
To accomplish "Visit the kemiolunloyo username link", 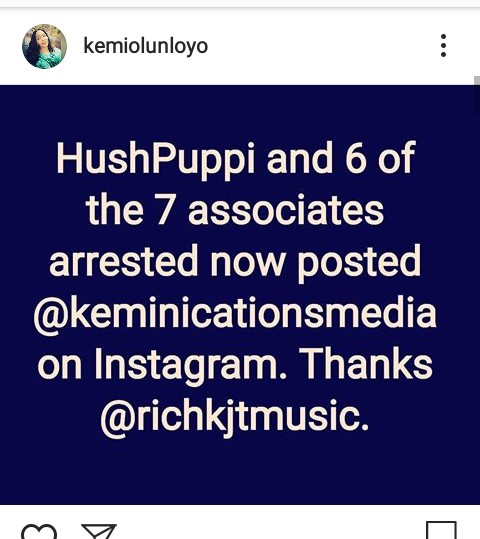I will tap(146, 46).
